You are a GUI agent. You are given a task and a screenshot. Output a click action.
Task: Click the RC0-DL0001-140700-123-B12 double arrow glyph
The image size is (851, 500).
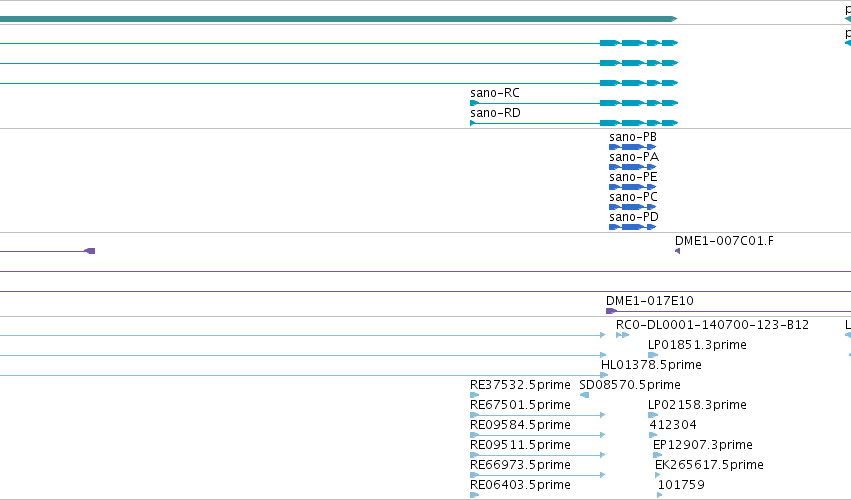pos(623,335)
